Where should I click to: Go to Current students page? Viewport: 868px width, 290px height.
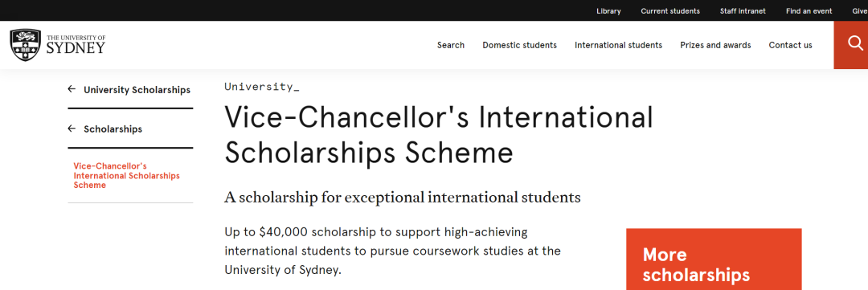[669, 11]
